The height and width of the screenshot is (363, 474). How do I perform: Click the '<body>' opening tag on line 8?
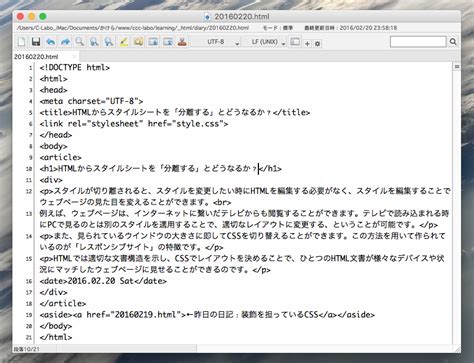(53, 146)
